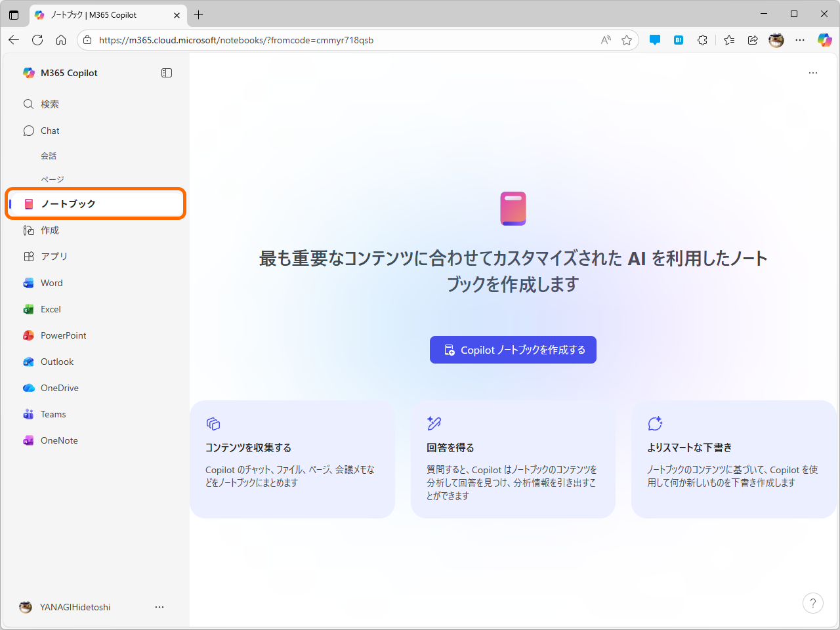Select Teams in the sidebar
Image resolution: width=840 pixels, height=630 pixels.
(52, 414)
